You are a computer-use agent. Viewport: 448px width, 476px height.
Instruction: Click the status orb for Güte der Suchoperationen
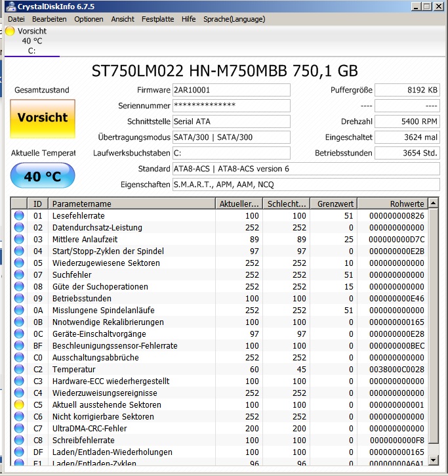point(19,286)
